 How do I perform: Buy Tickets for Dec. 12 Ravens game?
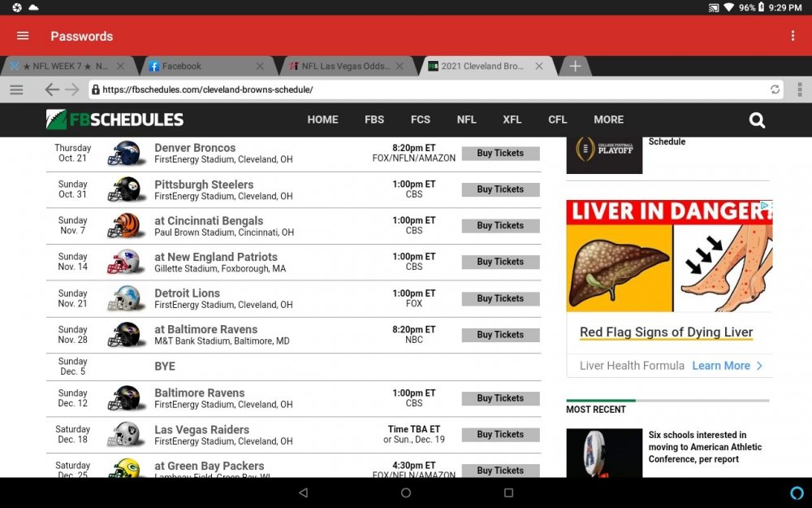[x=501, y=398]
